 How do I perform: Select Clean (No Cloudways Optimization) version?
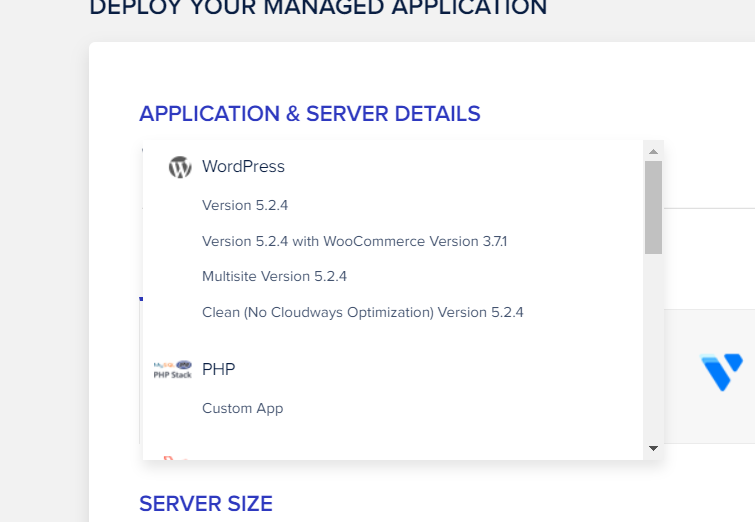(x=362, y=312)
